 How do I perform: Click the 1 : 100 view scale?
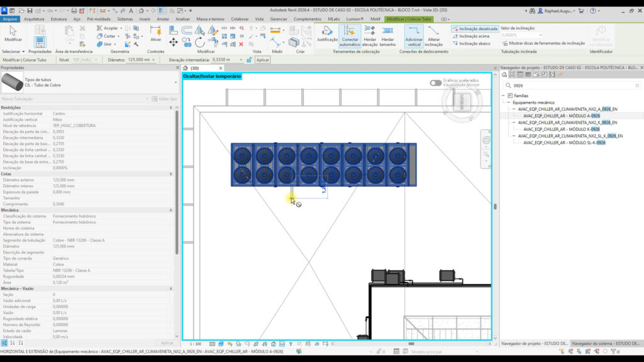click(196, 344)
